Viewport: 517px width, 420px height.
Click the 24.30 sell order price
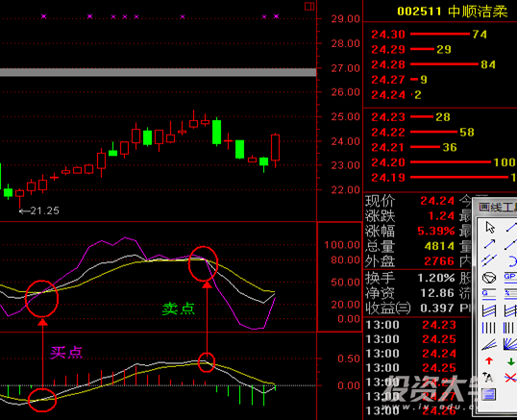388,35
